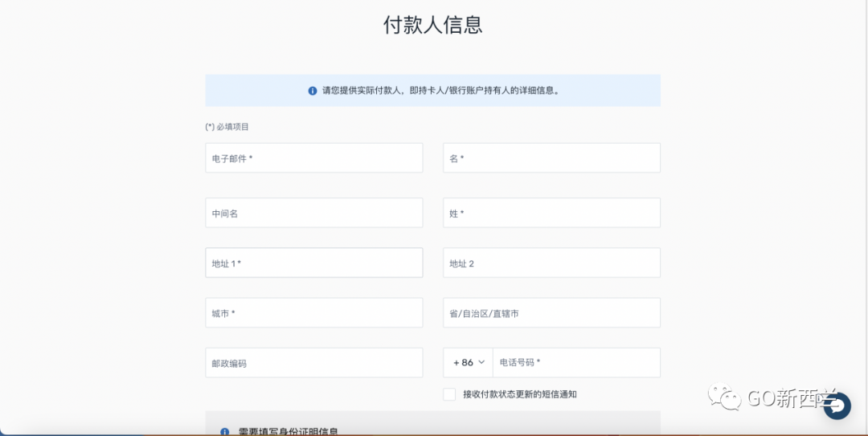
Task: Click the (*) 必填项目 note text
Action: [x=227, y=127]
